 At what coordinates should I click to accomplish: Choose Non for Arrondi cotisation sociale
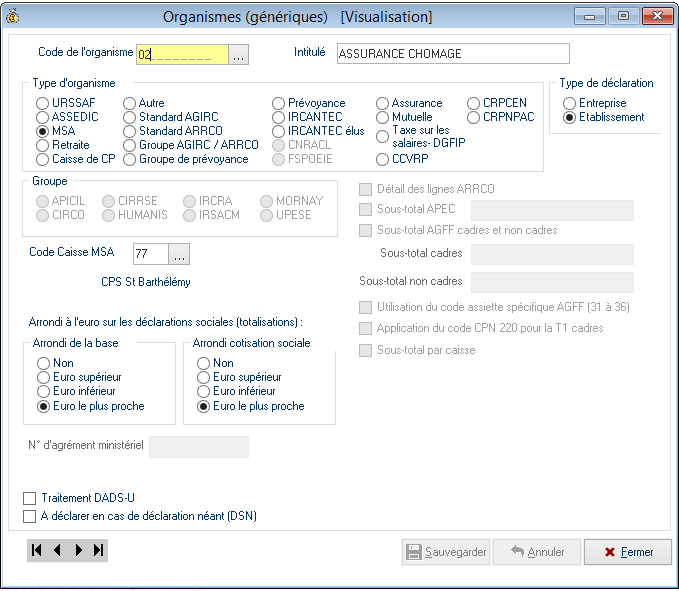pos(204,363)
